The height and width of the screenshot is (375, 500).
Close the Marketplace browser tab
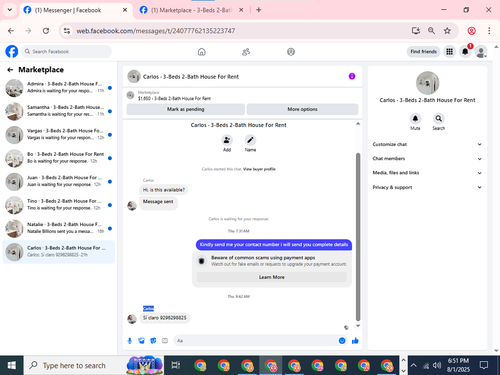(241, 10)
